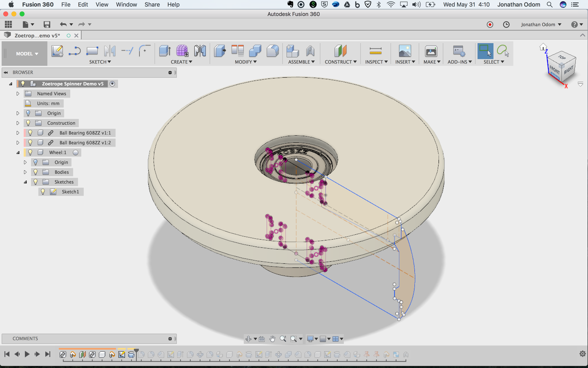
Task: Toggle visibility of Construction folder
Action: (x=28, y=123)
